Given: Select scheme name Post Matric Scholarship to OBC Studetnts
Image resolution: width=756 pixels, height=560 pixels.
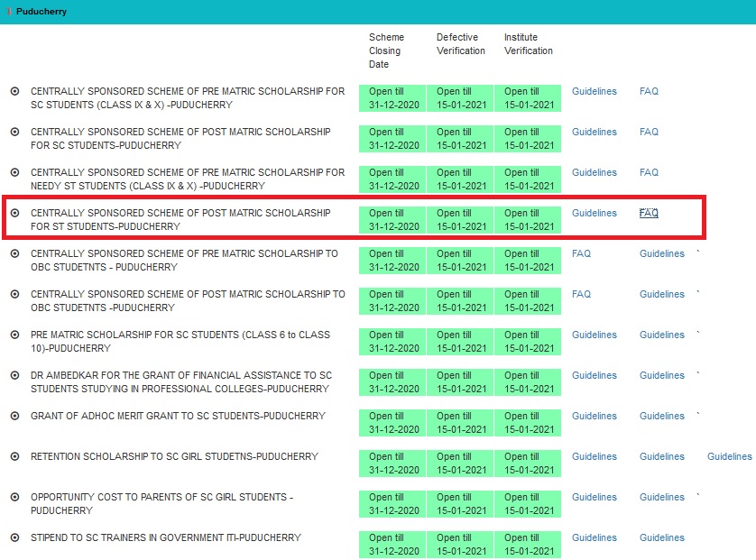Looking at the screenshot, I should point(188,300).
